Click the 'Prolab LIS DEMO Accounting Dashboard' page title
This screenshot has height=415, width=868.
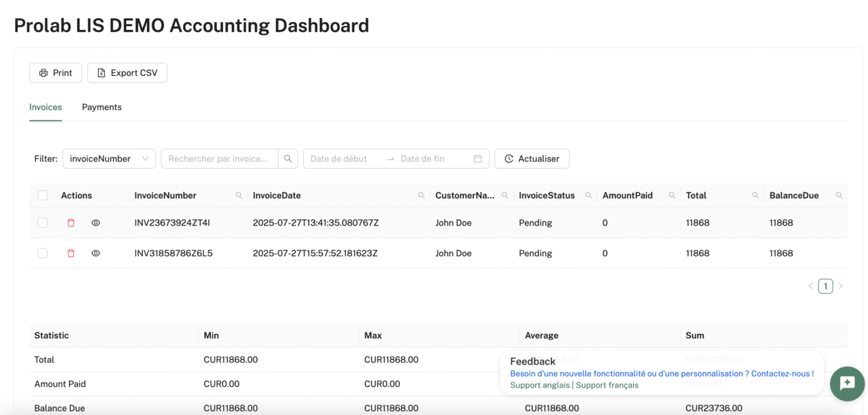(x=192, y=25)
